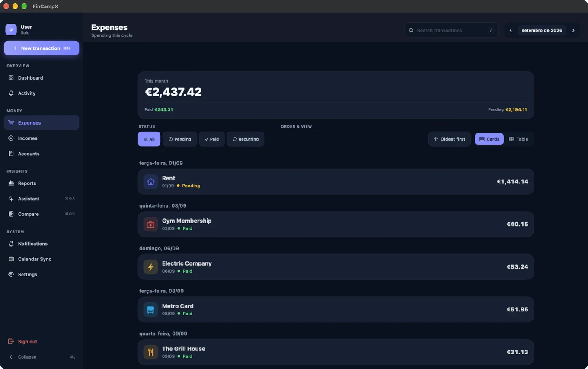Open Notifications from the sidebar
The height and width of the screenshot is (369, 588).
tap(42, 244)
